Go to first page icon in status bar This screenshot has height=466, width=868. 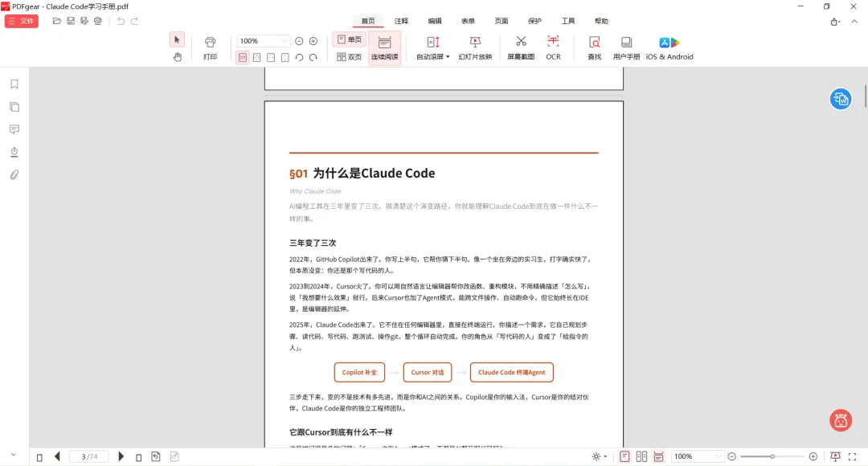tap(39, 457)
